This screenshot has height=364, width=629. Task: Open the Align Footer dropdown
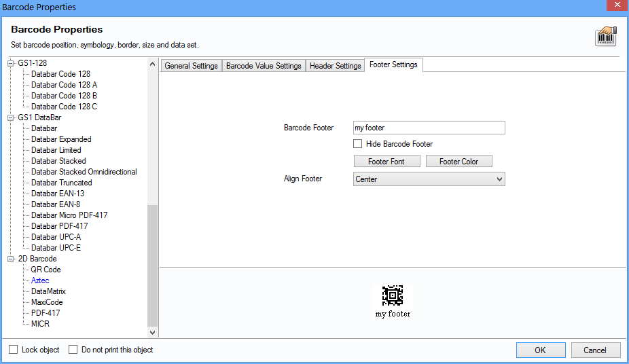pyautogui.click(x=429, y=179)
